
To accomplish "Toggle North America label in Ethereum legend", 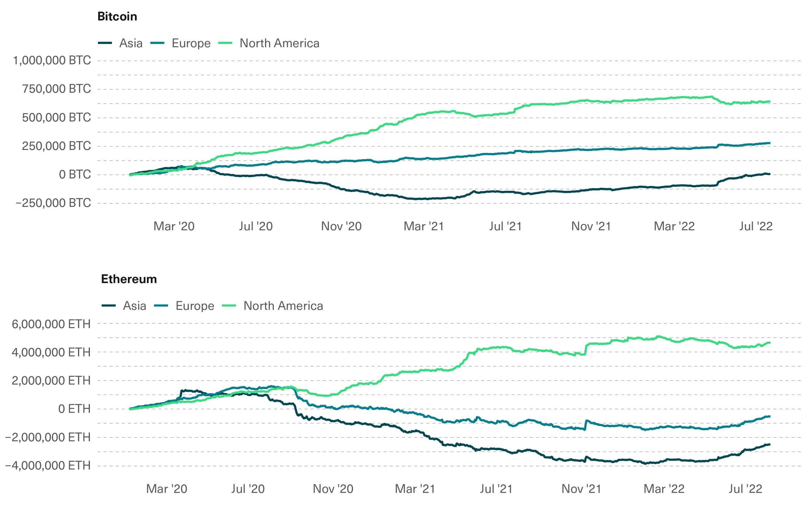I will pyautogui.click(x=283, y=306).
